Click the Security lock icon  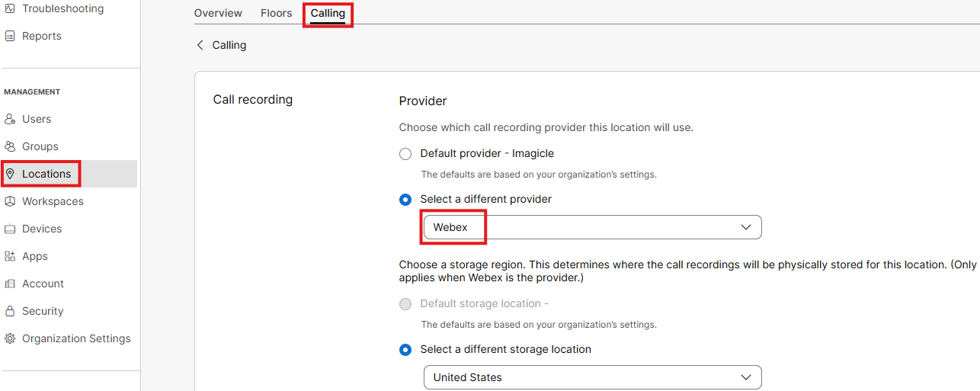click(x=10, y=311)
